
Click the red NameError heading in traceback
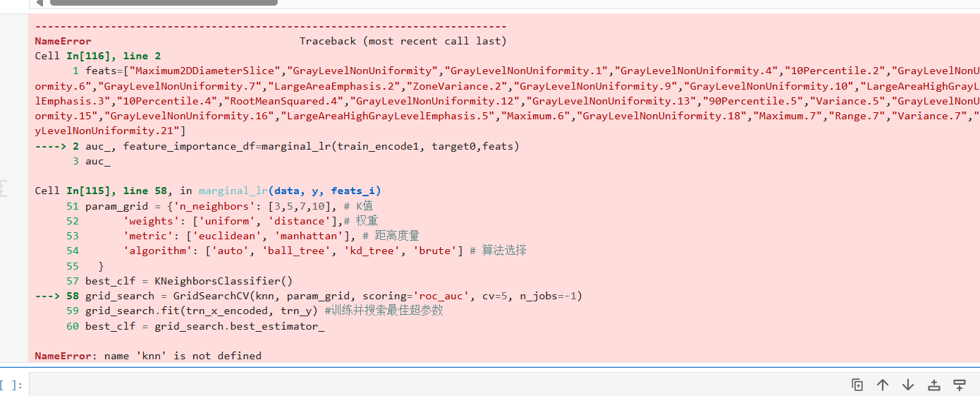(63, 41)
